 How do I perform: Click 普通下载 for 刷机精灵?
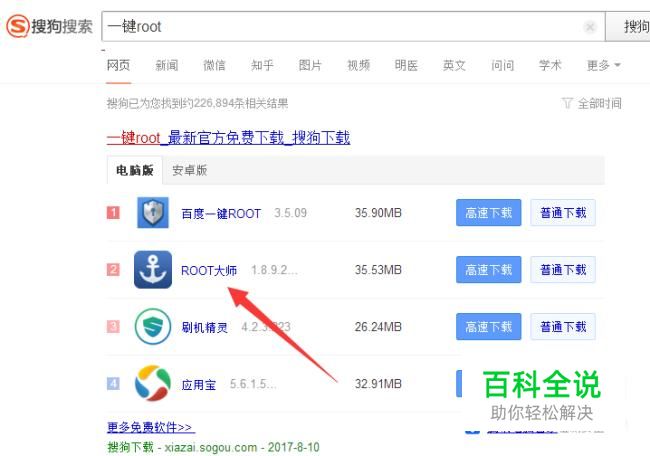[x=563, y=327]
